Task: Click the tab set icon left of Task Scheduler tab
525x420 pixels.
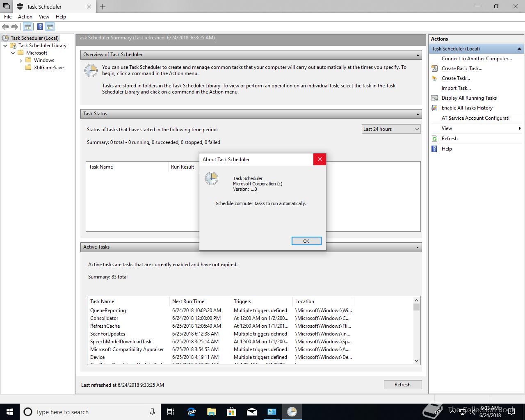Action: 6,7
